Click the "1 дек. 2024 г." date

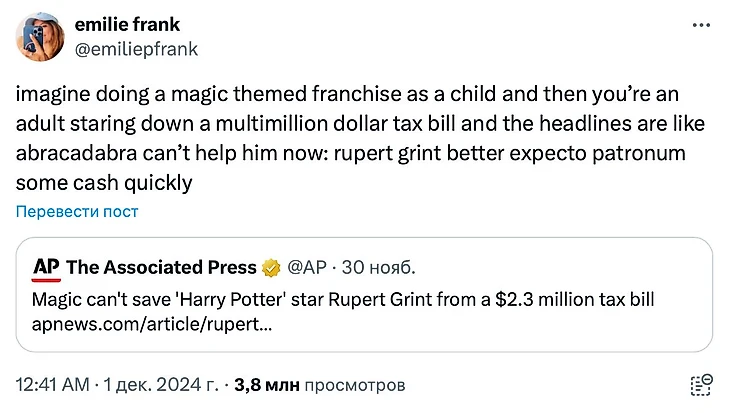click(x=161, y=384)
